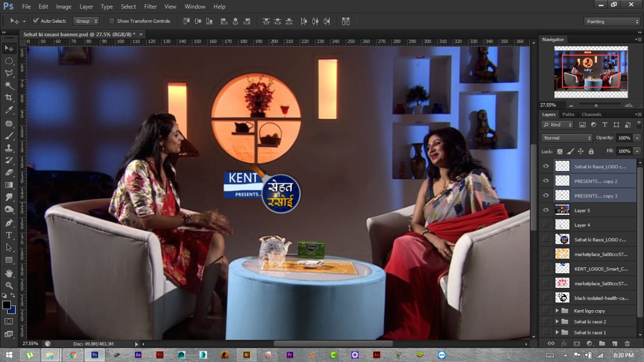Open the Normal blend mode dropdown
The image size is (644, 362).
pos(567,138)
